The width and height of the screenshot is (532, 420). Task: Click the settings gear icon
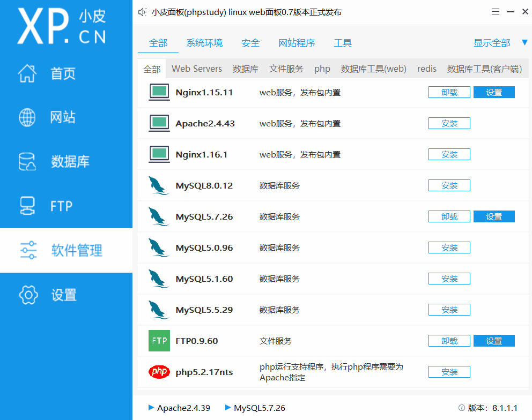[28, 295]
